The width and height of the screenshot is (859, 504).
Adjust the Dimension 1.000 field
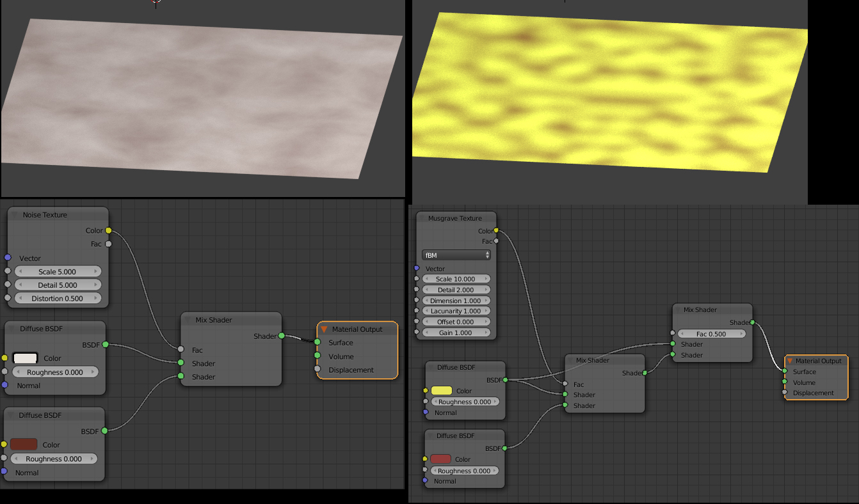[x=456, y=301]
